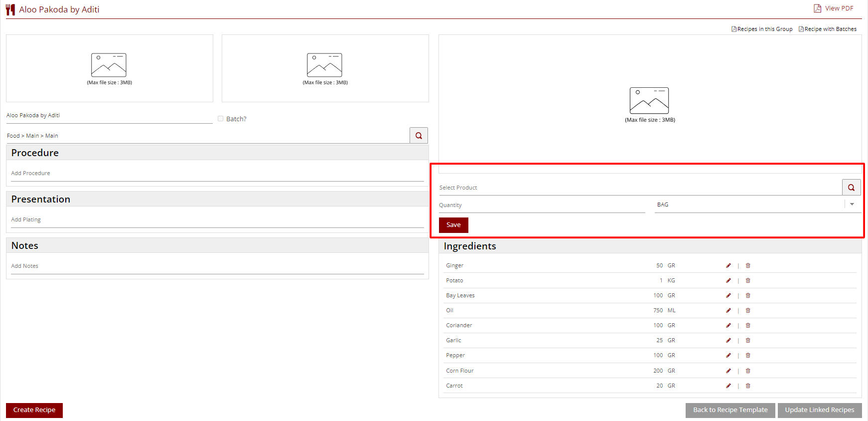Image resolution: width=868 pixels, height=421 pixels.
Task: Click the pencil icon for Garlic
Action: [728, 340]
